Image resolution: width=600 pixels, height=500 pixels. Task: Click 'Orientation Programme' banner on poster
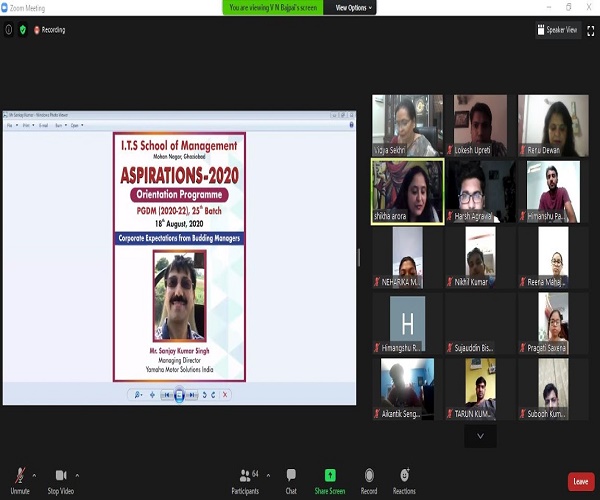pyautogui.click(x=179, y=194)
